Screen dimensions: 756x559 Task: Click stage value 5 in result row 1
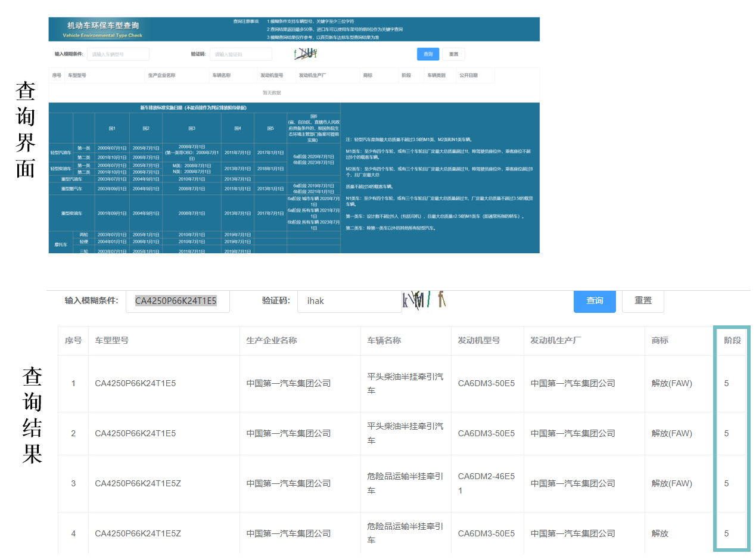[x=726, y=383]
